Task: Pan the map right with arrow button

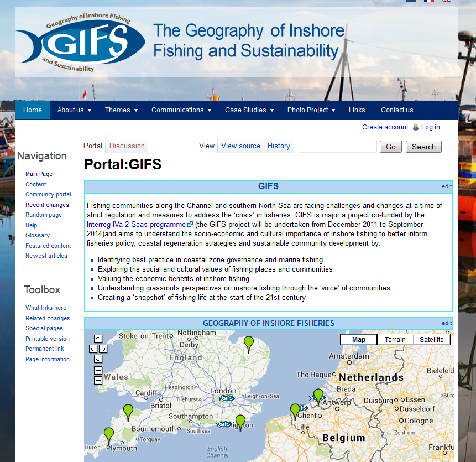Action: click(x=103, y=349)
